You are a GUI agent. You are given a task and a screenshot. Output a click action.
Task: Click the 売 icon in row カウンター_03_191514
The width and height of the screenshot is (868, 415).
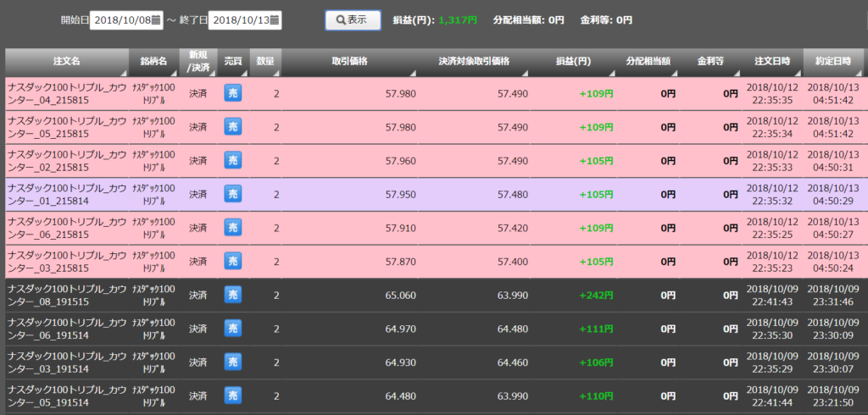click(233, 362)
